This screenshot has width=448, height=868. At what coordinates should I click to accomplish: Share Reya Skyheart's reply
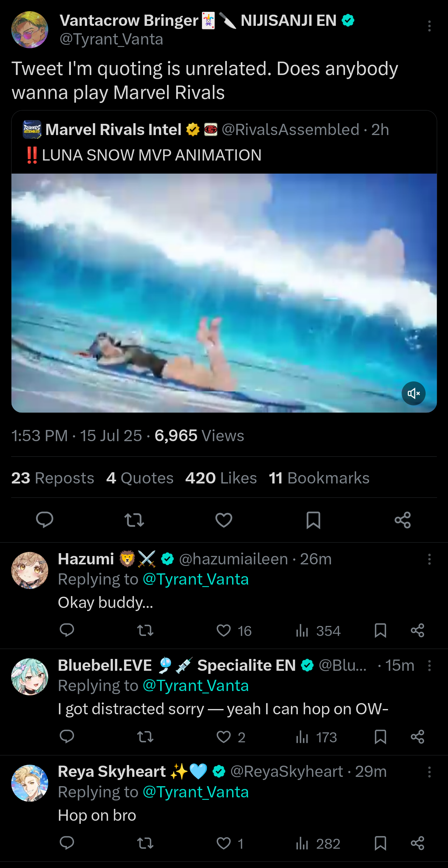[417, 843]
